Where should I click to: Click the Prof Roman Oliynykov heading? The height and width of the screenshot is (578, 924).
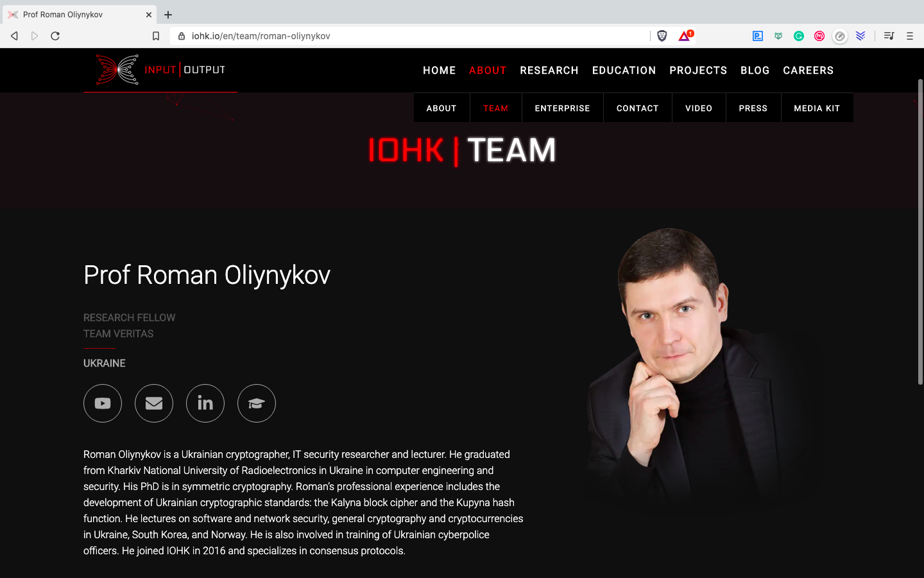click(207, 275)
